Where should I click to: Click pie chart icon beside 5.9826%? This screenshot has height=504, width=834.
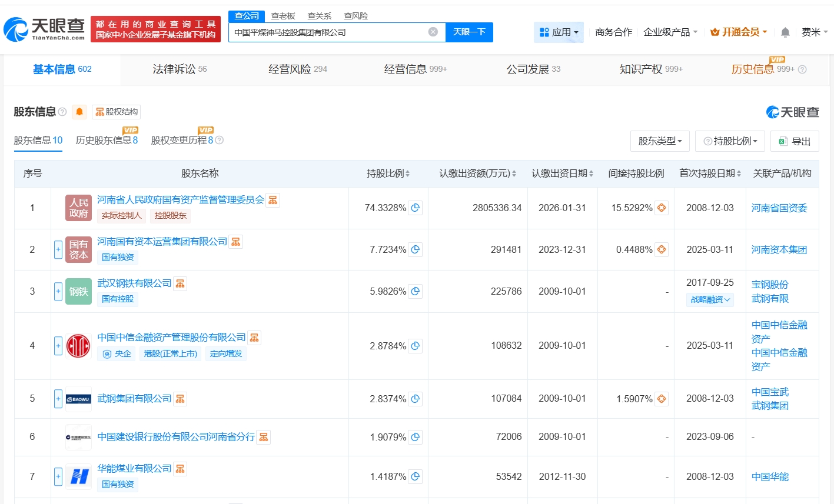[x=416, y=291]
